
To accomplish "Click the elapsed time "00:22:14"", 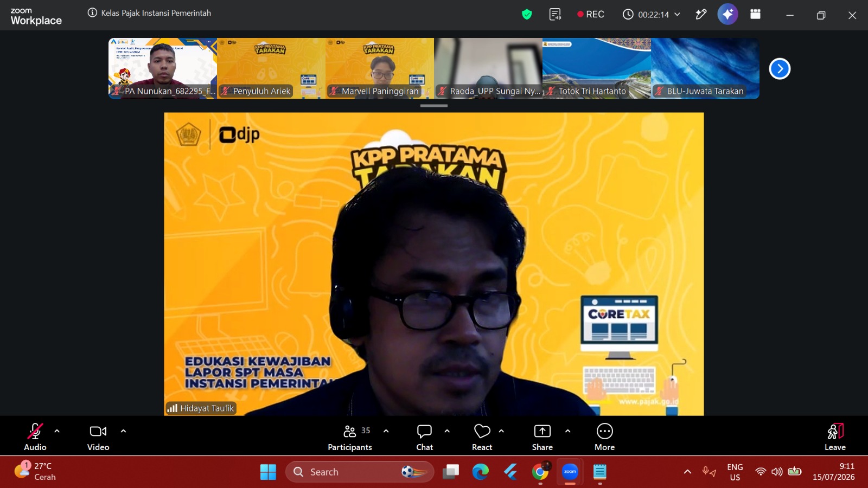I will pos(654,15).
